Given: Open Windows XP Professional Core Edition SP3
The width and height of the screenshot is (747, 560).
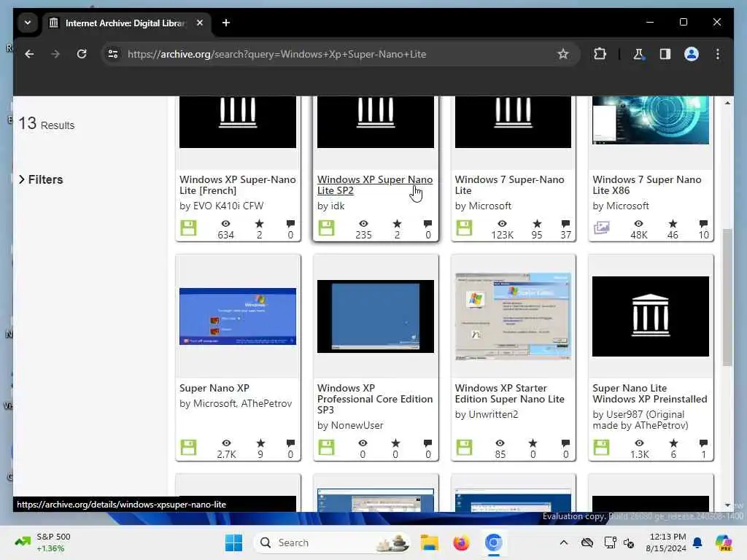Looking at the screenshot, I should (375, 399).
